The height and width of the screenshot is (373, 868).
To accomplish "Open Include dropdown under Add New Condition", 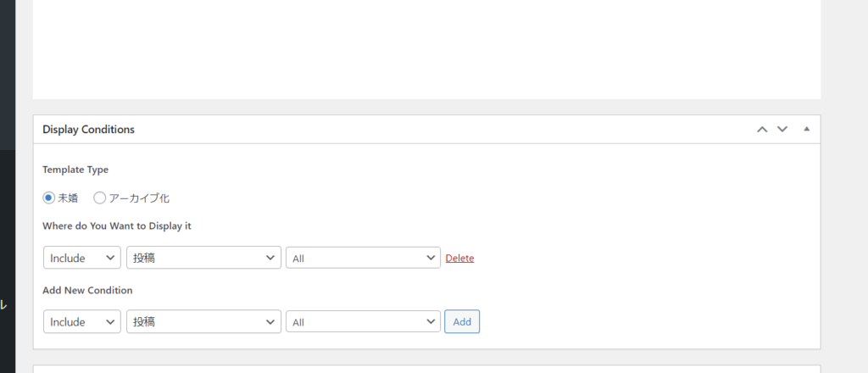I will (x=81, y=321).
